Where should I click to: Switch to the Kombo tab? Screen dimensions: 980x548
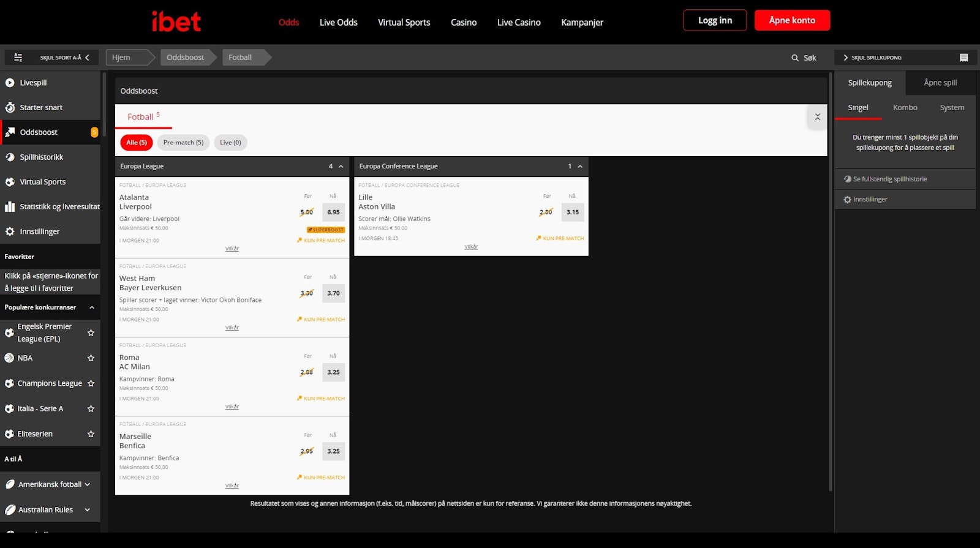pyautogui.click(x=905, y=108)
